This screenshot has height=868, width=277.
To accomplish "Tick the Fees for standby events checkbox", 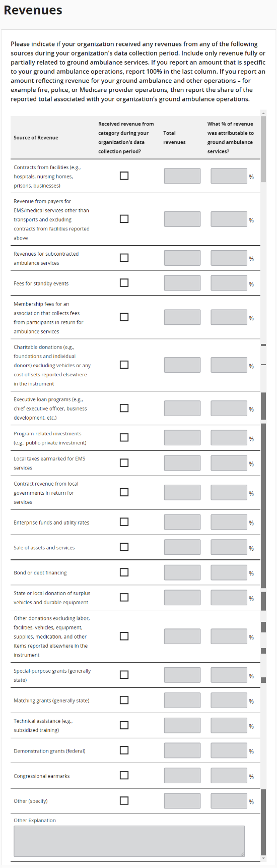I will coord(124,282).
